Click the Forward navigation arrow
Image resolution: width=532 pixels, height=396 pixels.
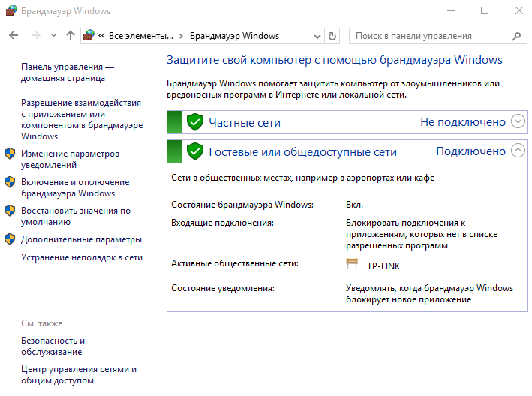[x=35, y=35]
